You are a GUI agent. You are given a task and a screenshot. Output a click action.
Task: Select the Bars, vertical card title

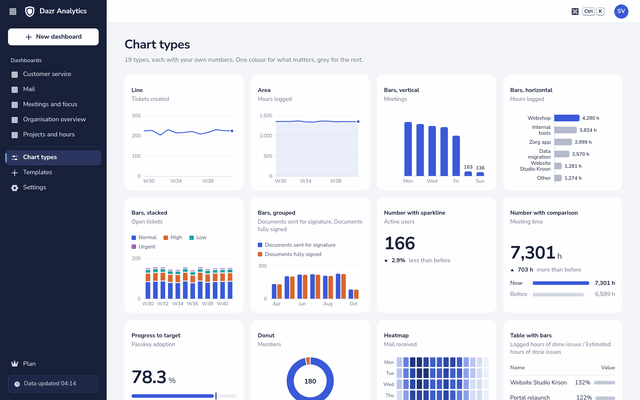(x=401, y=90)
